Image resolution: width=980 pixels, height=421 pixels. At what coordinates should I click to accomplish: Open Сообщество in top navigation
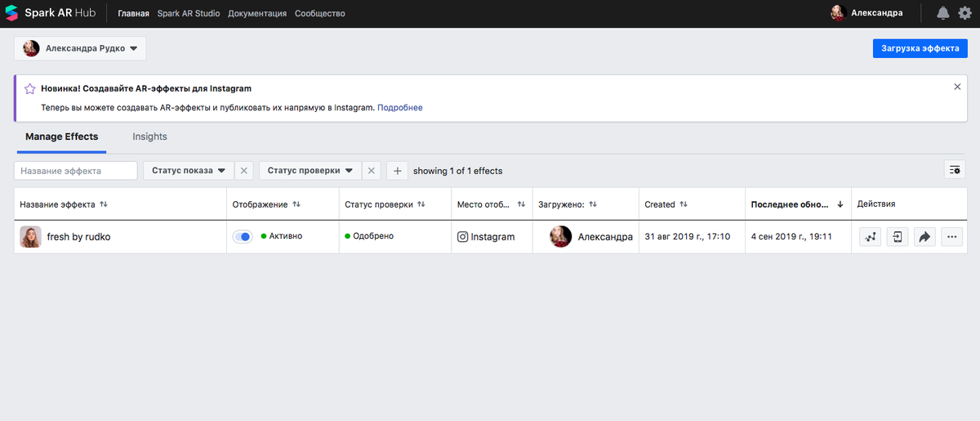pos(319,14)
